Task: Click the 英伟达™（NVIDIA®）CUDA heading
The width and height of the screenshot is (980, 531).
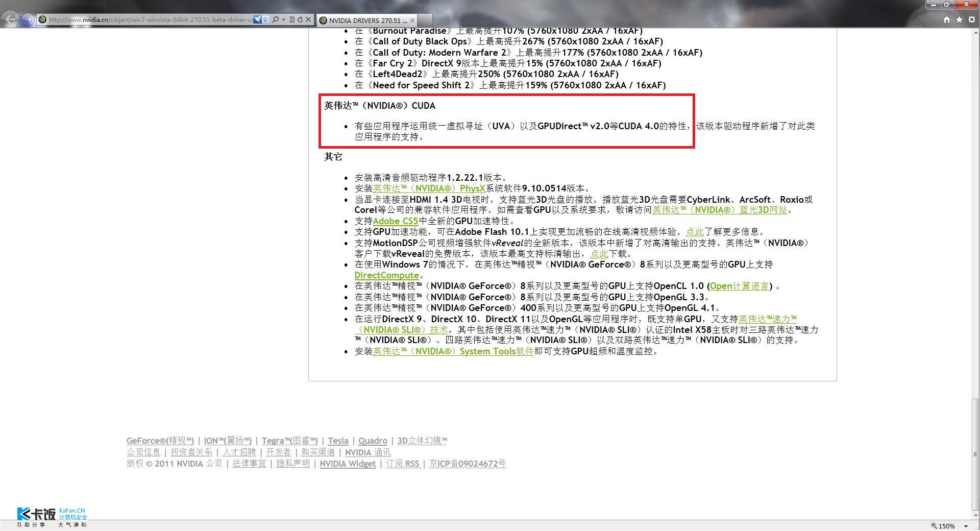Action: tap(380, 106)
